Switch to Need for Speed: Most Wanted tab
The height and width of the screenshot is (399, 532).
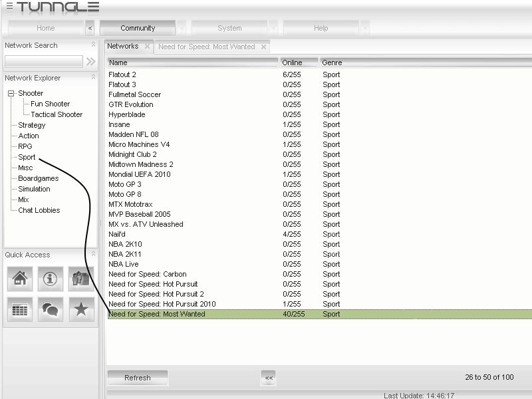(x=206, y=47)
